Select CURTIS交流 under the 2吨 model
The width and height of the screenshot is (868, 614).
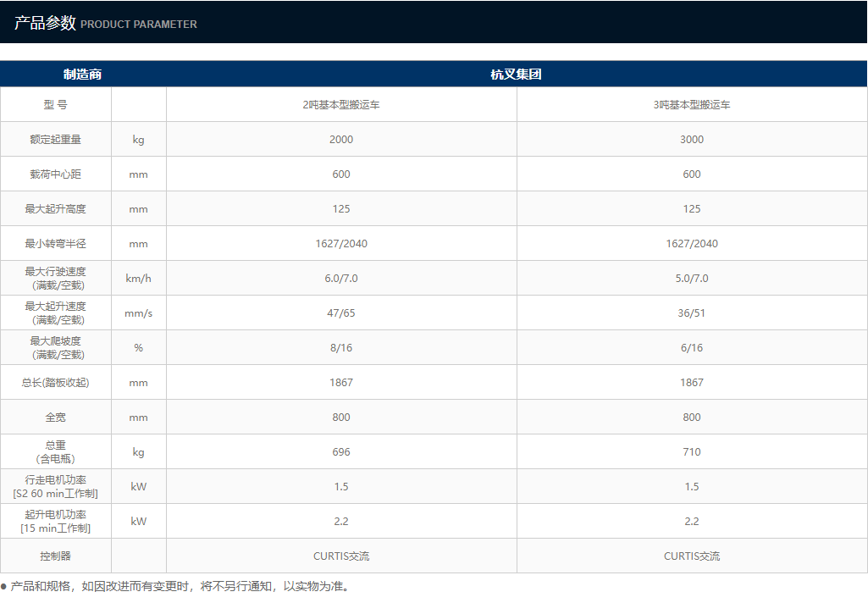click(341, 556)
